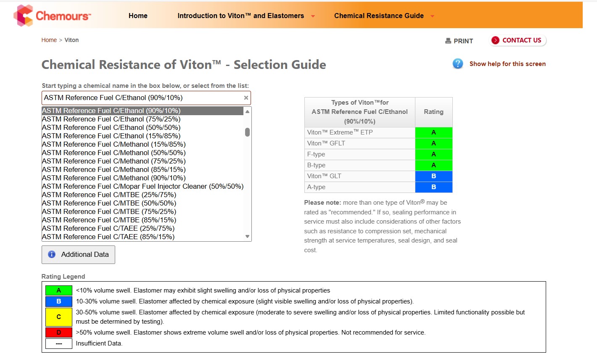Click the Chemours logo
The width and height of the screenshot is (597, 364).
point(52,16)
